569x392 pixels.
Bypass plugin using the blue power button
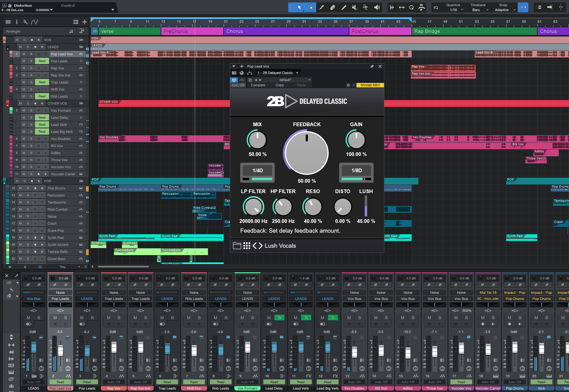[234, 80]
